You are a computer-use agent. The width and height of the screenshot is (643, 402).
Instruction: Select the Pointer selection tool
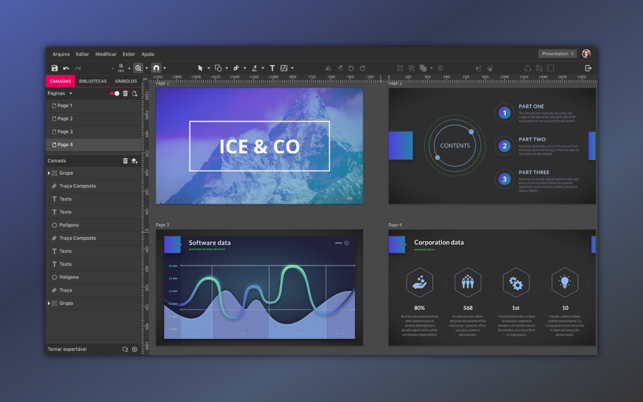click(200, 68)
